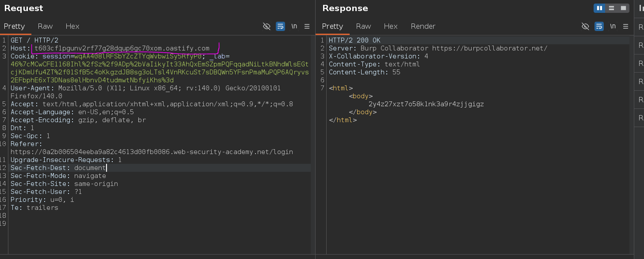Click the oastify.com Host header value
The width and height of the screenshot is (644, 259).
[x=122, y=48]
